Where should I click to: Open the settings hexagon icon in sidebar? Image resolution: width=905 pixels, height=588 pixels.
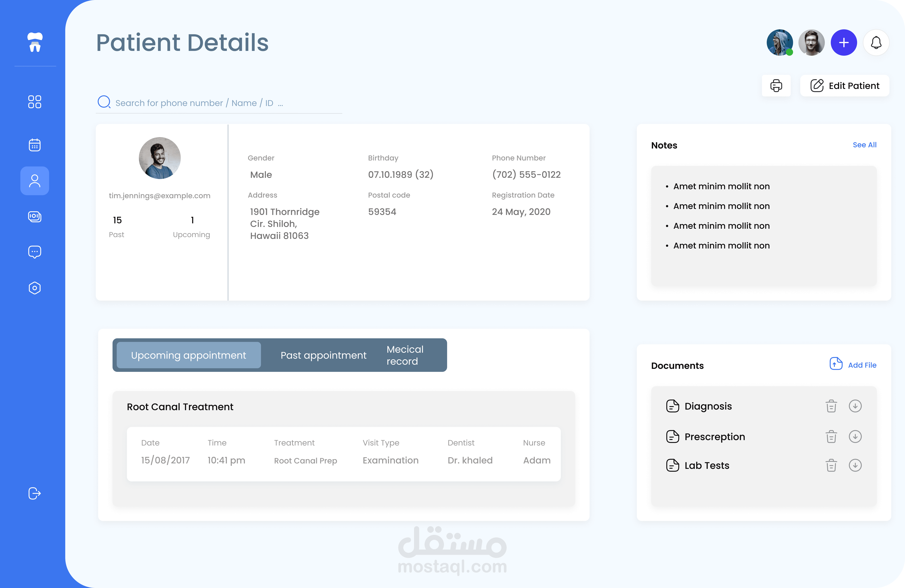(35, 288)
